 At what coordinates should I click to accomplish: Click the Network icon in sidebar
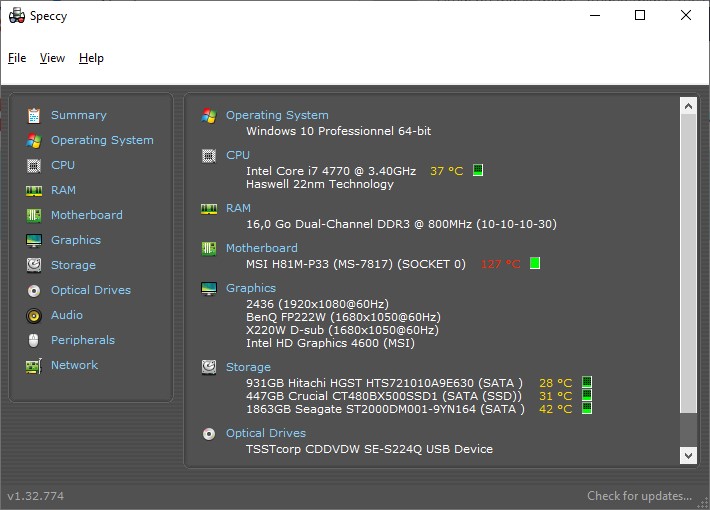[x=34, y=365]
